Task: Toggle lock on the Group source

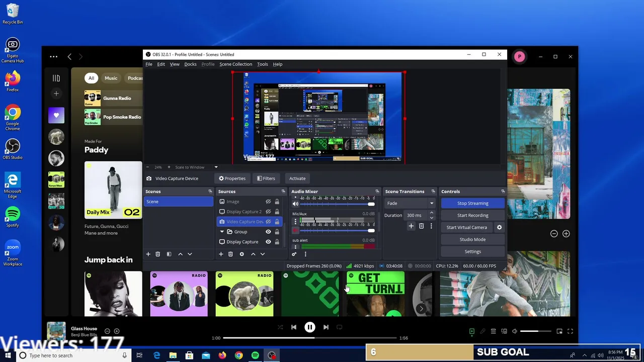Action: click(277, 232)
